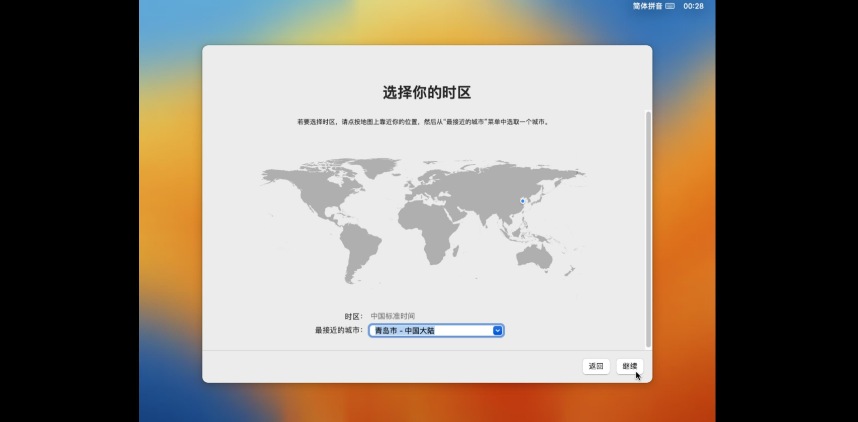Open the 简体拼音 input method menu
This screenshot has height=422, width=858.
pyautogui.click(x=646, y=6)
